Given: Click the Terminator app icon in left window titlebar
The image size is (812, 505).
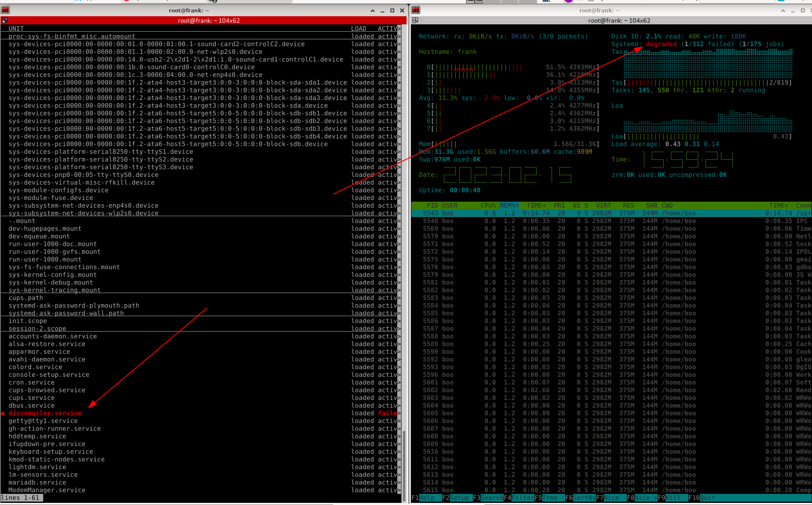Looking at the screenshot, I should (x=5, y=10).
